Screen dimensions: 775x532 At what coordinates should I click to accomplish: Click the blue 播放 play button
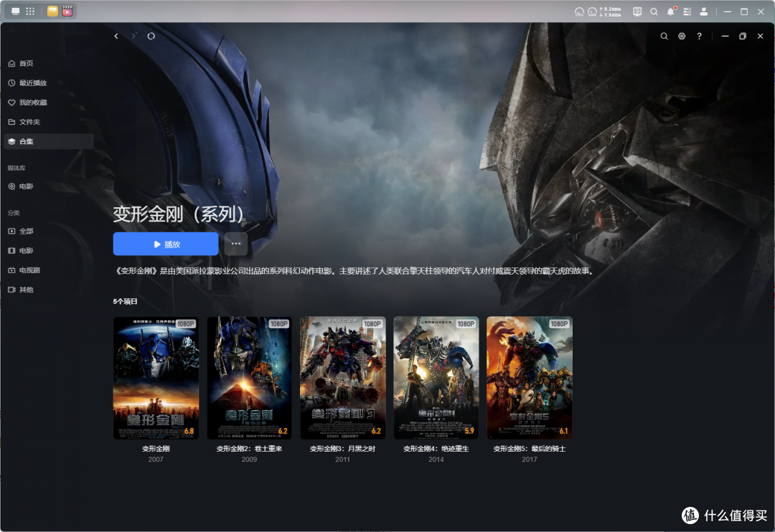pyautogui.click(x=166, y=244)
